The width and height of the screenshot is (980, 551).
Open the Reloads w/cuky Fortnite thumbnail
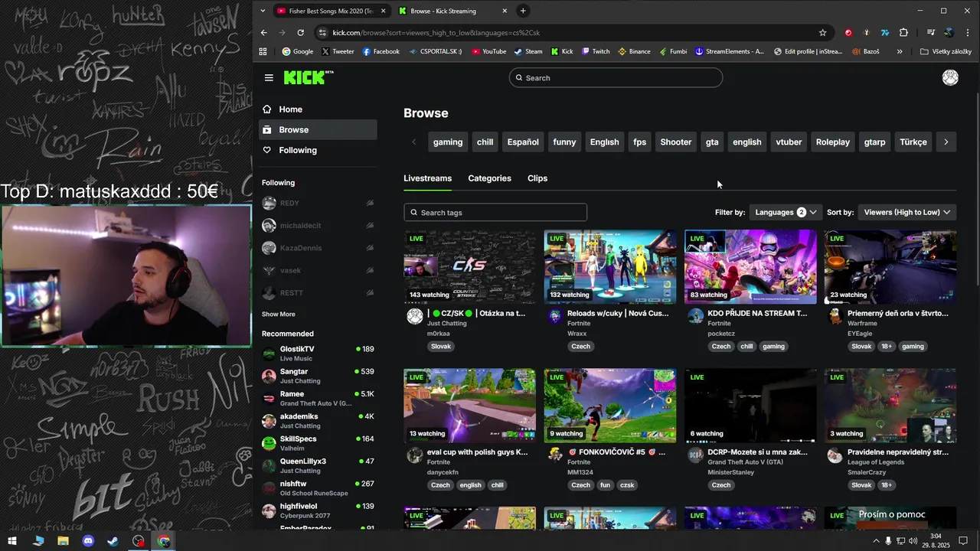[x=610, y=267]
